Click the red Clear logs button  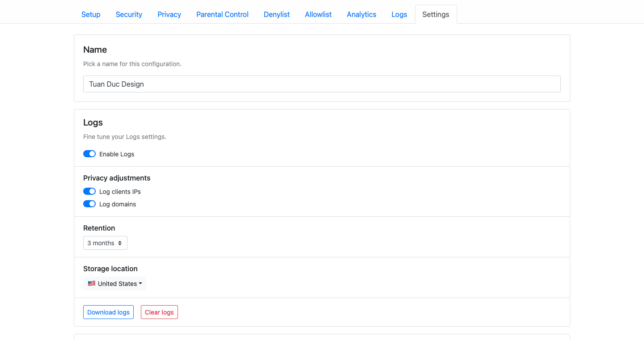point(159,312)
